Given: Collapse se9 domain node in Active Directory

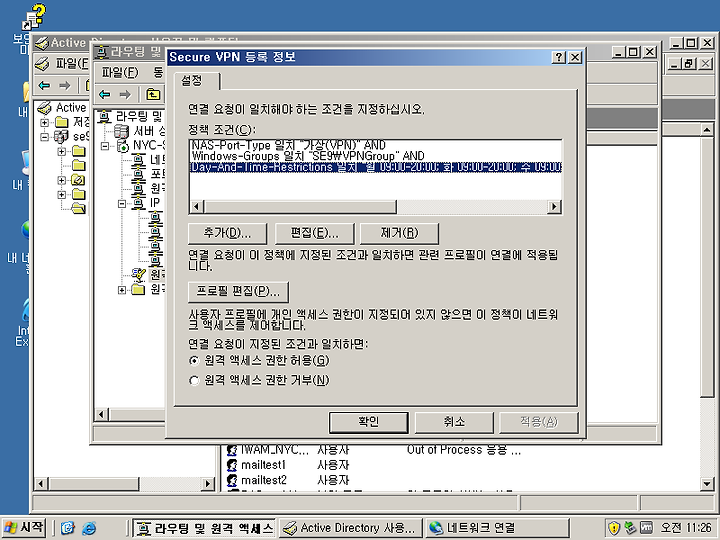Looking at the screenshot, I should coord(45,137).
